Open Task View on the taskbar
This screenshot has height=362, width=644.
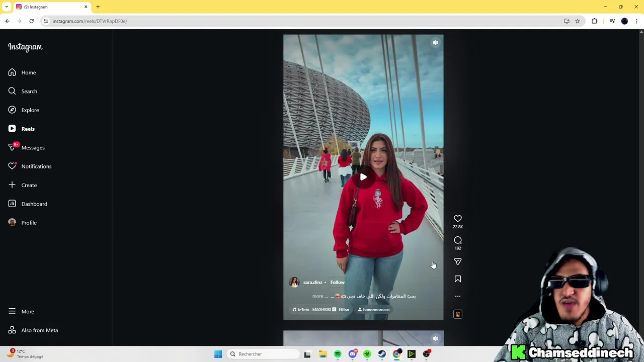coord(307,354)
